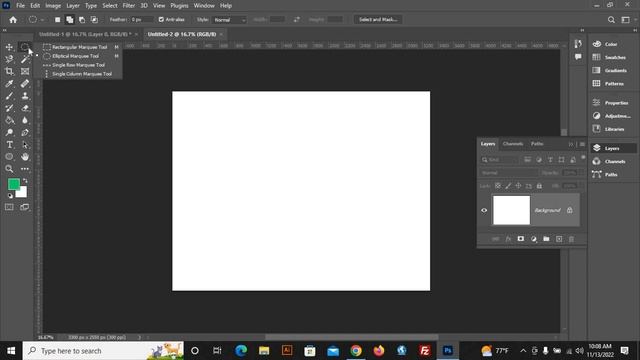
Task: Select the Hand tool
Action: click(x=25, y=157)
